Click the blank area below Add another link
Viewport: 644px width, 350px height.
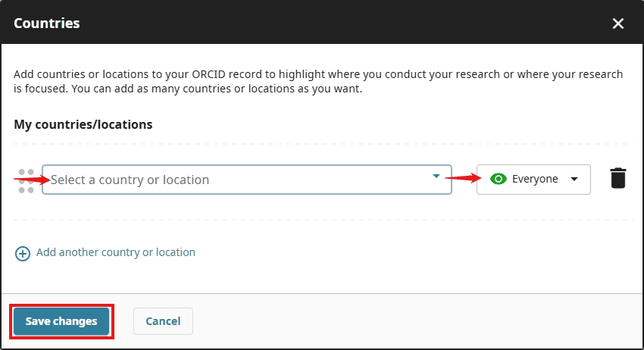(322, 277)
